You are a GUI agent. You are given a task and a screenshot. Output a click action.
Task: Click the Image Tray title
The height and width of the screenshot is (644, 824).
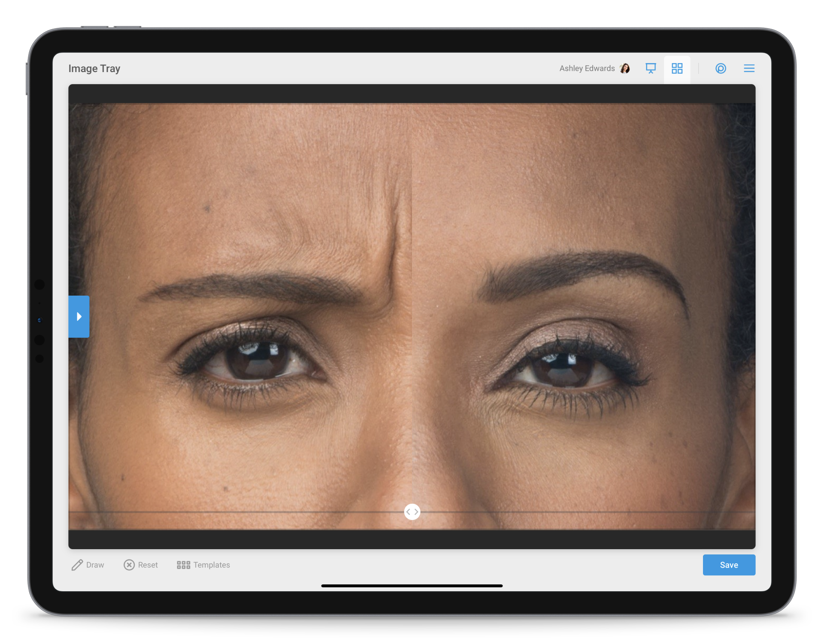point(94,69)
